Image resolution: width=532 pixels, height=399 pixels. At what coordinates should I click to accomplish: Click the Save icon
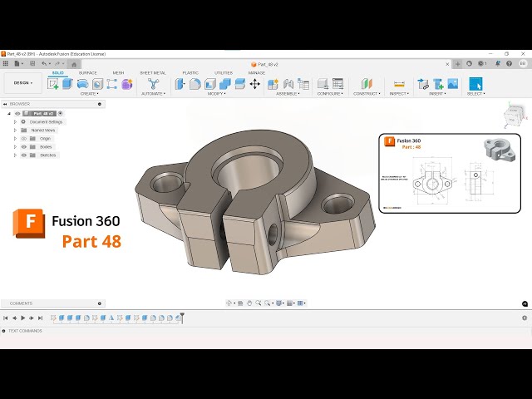pos(32,63)
